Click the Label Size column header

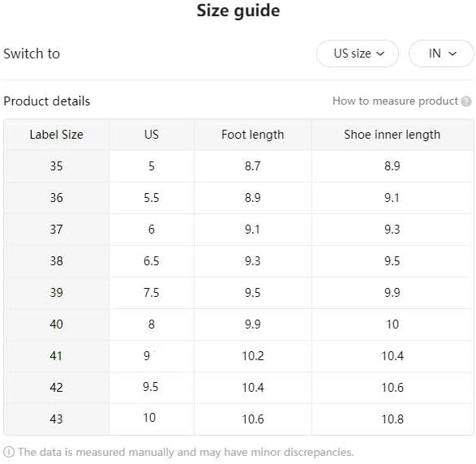(57, 135)
